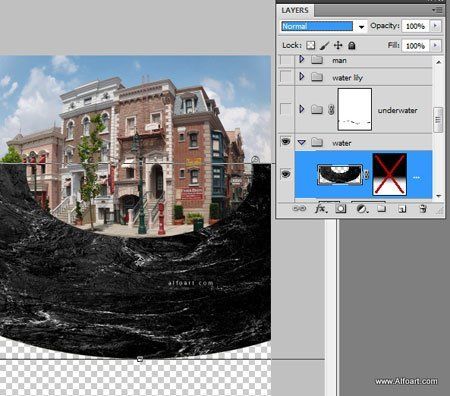This screenshot has width=450, height=396.
Task: Delete layer with trash icon
Action: pyautogui.click(x=423, y=209)
